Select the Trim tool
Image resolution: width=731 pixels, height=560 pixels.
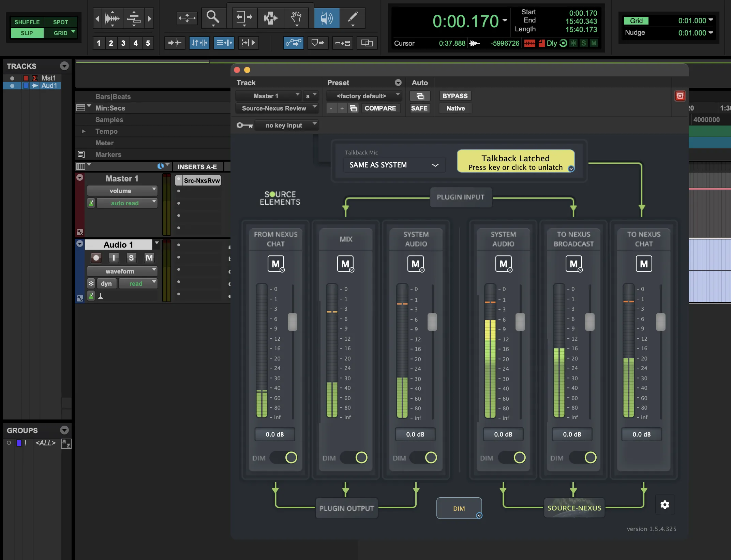tap(244, 17)
